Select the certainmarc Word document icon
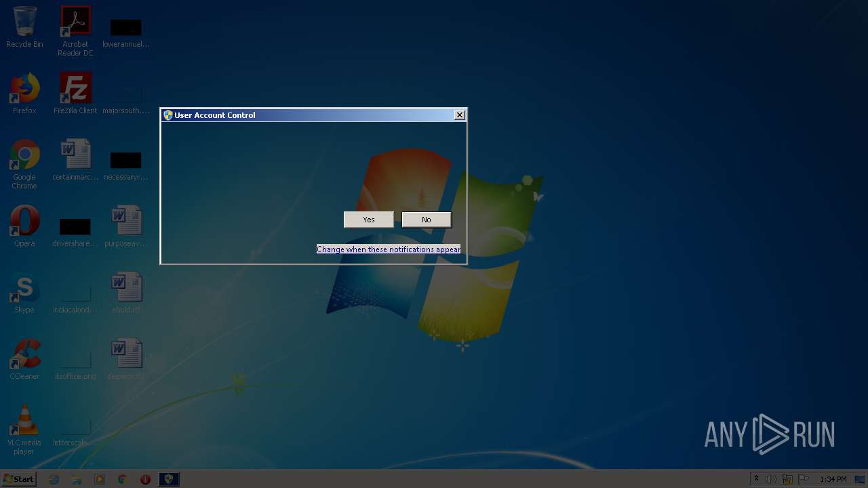 tap(75, 160)
